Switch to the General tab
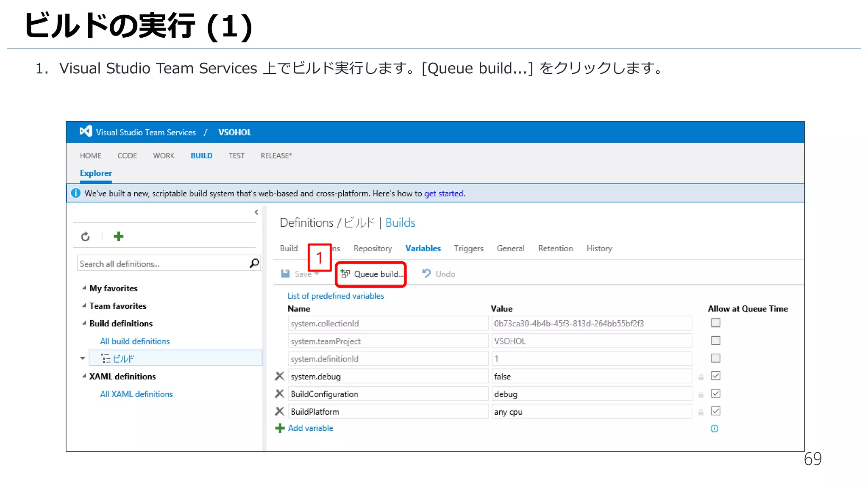 coord(510,248)
